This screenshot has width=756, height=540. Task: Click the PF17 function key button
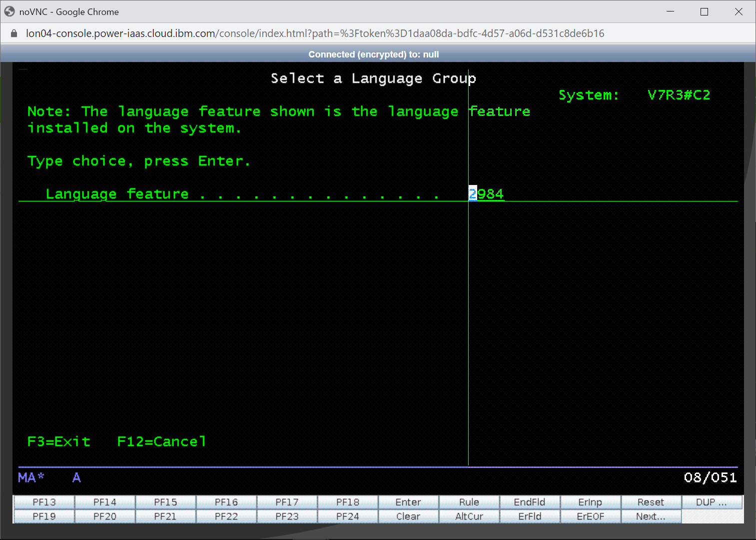click(287, 502)
